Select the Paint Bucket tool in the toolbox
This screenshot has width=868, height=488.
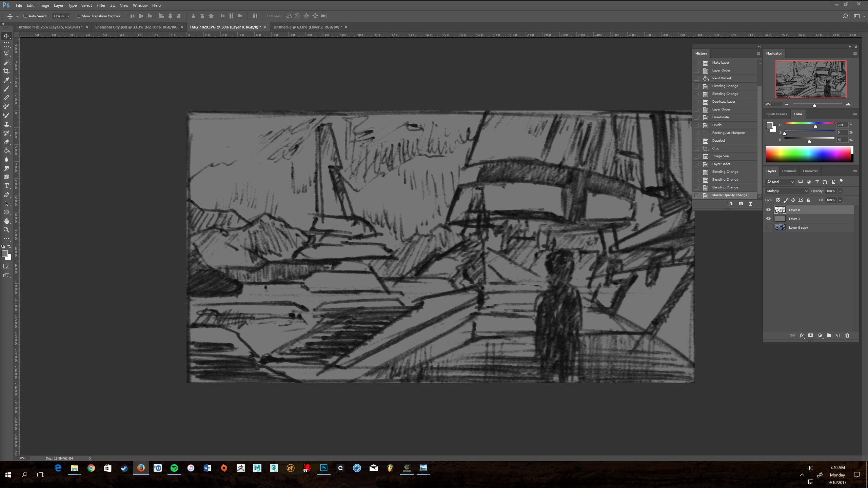click(x=6, y=150)
